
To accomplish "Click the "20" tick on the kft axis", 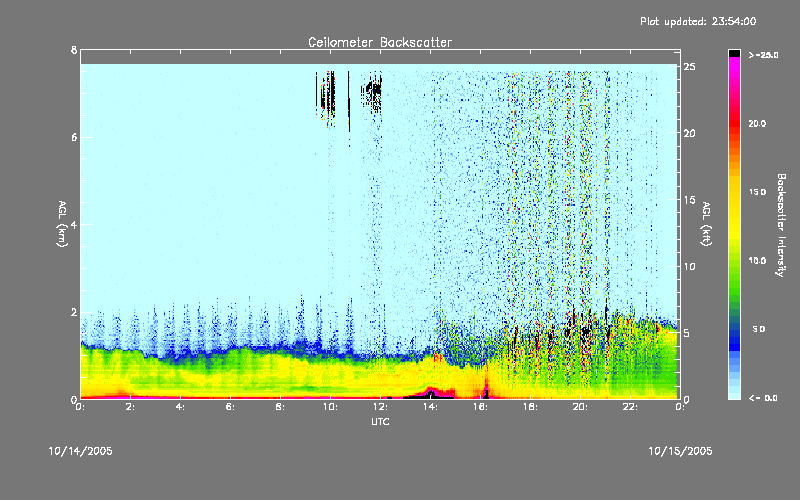I will 689,133.
